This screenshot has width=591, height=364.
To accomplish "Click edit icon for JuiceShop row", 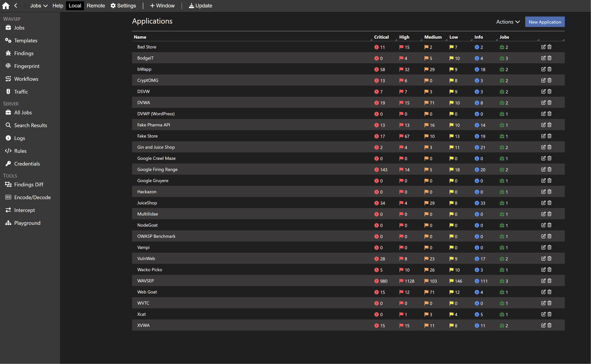I will (x=543, y=203).
